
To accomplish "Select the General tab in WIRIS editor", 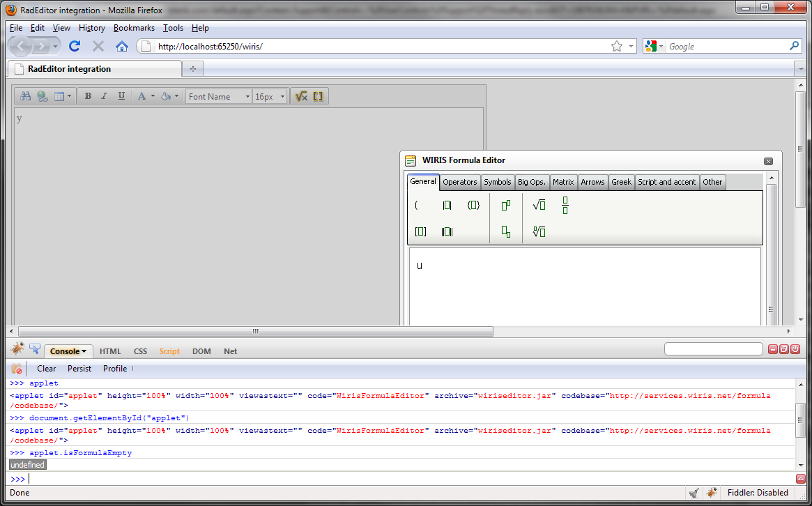I will point(423,182).
